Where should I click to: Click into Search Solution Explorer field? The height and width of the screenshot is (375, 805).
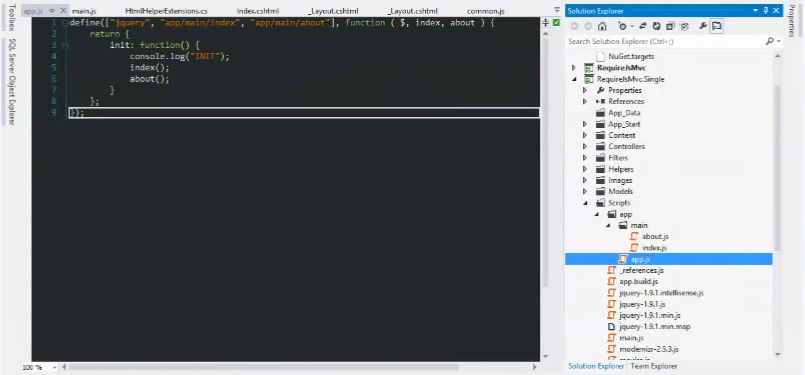[x=665, y=41]
